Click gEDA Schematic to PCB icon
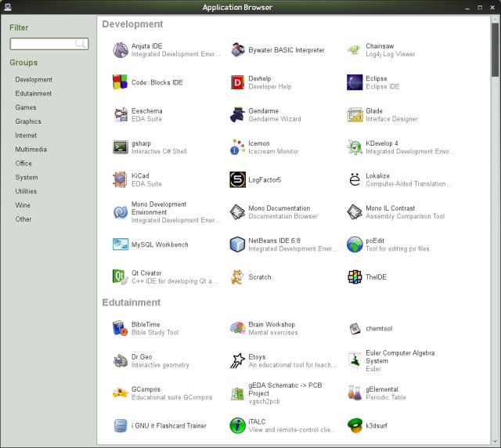This screenshot has height=448, width=501. [237, 393]
